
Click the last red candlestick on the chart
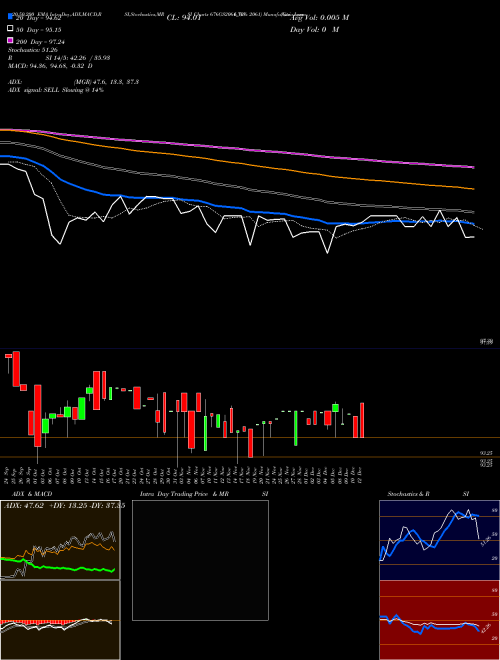(362, 420)
